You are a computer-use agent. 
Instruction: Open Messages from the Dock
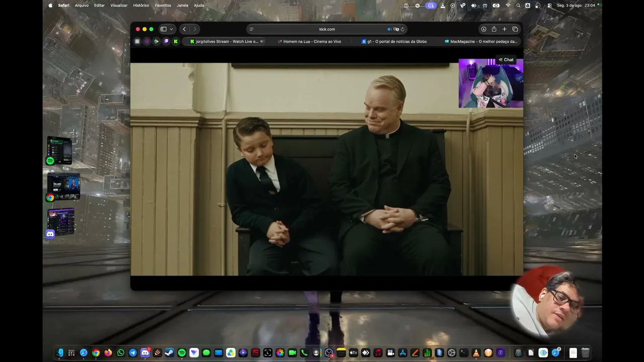(x=206, y=353)
